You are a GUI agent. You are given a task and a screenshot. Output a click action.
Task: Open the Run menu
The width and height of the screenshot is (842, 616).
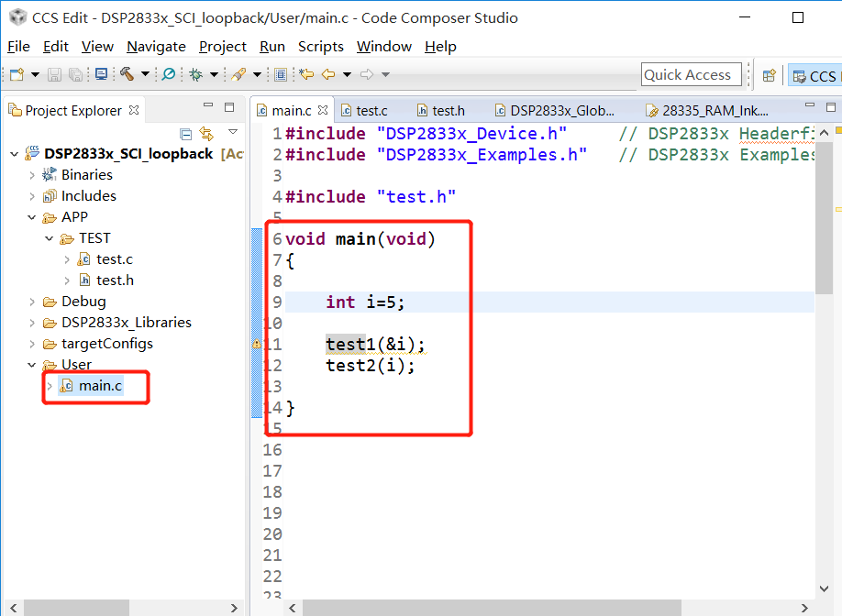click(x=272, y=47)
